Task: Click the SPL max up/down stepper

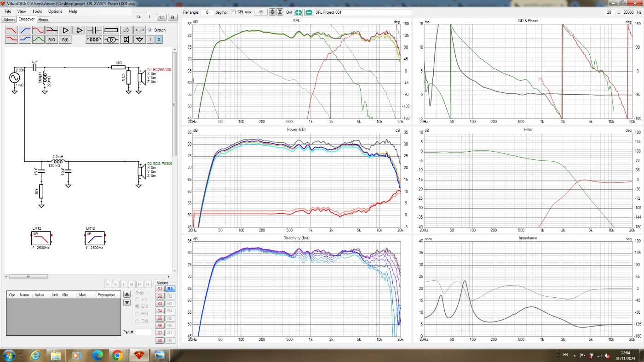Action: [x=272, y=12]
